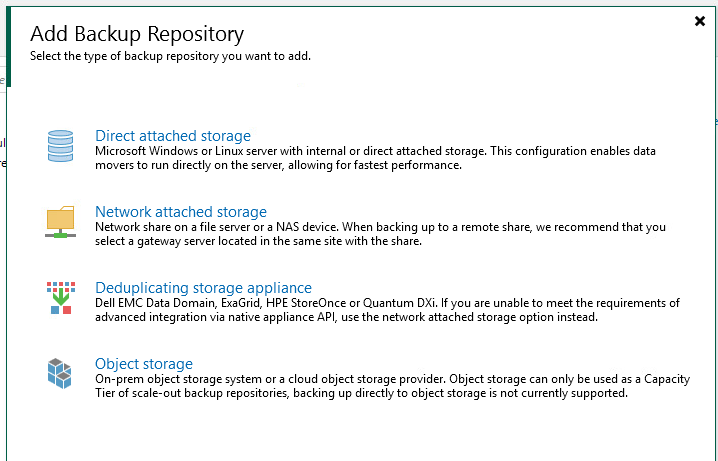Open the Deduplicating storage appliance option
Screen dimensions: 718x461
[x=203, y=288]
